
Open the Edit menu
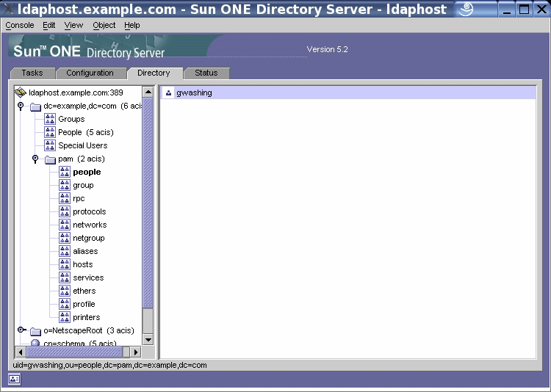(x=48, y=25)
